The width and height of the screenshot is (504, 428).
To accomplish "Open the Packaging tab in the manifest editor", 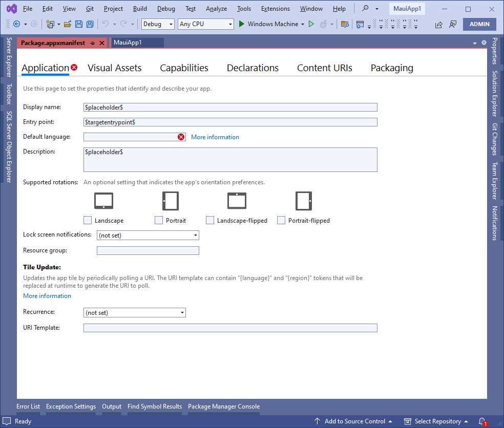I will point(391,68).
